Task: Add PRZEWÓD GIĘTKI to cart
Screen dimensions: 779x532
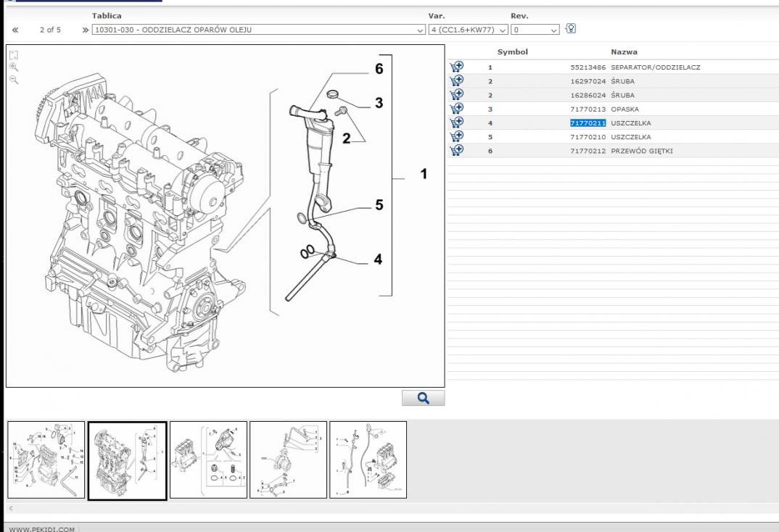Action: (456, 151)
